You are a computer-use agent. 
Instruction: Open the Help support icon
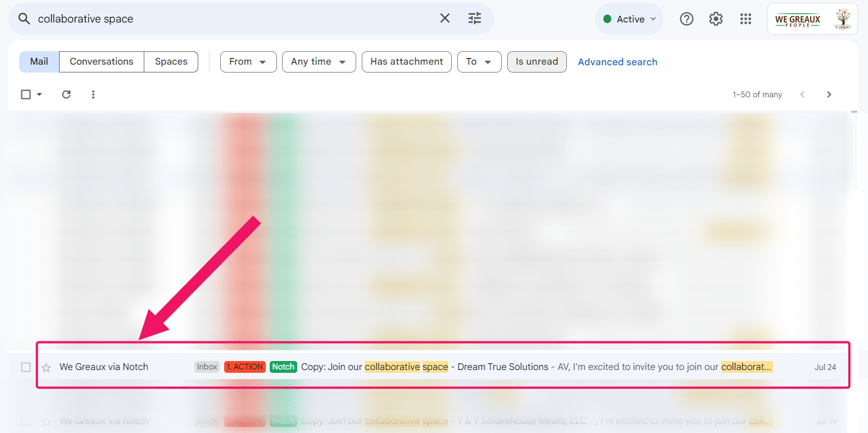(x=686, y=19)
